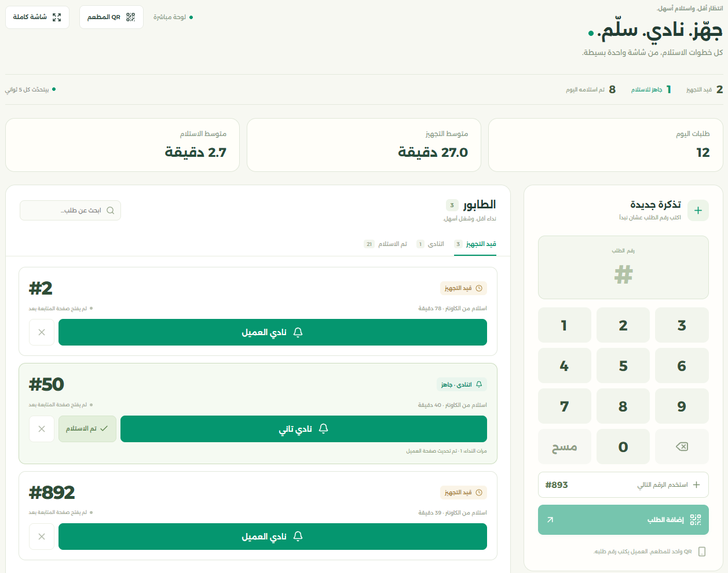Click the قيد التجهيز counter showing 2
This screenshot has height=573, width=728.
tap(704, 90)
